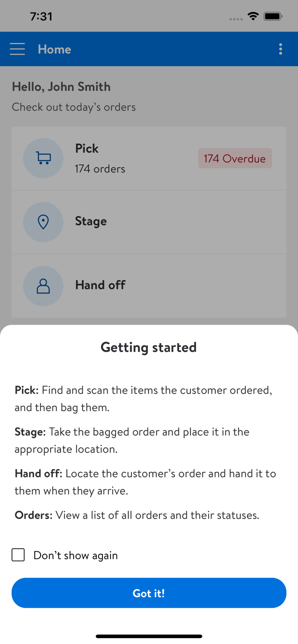Image resolution: width=298 pixels, height=644 pixels.
Task: Select the Pick shopping cart icon
Action: tap(43, 158)
